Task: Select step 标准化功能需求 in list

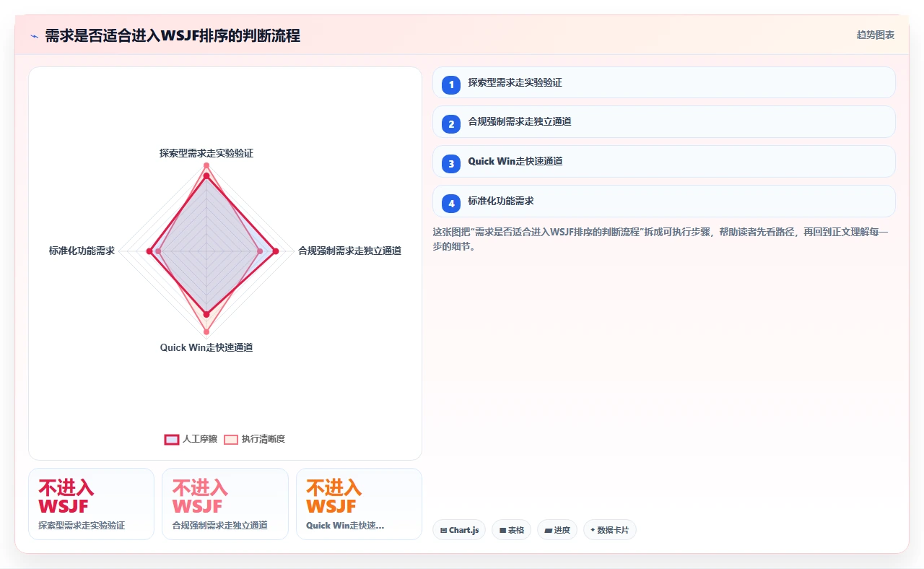Action: (x=663, y=201)
